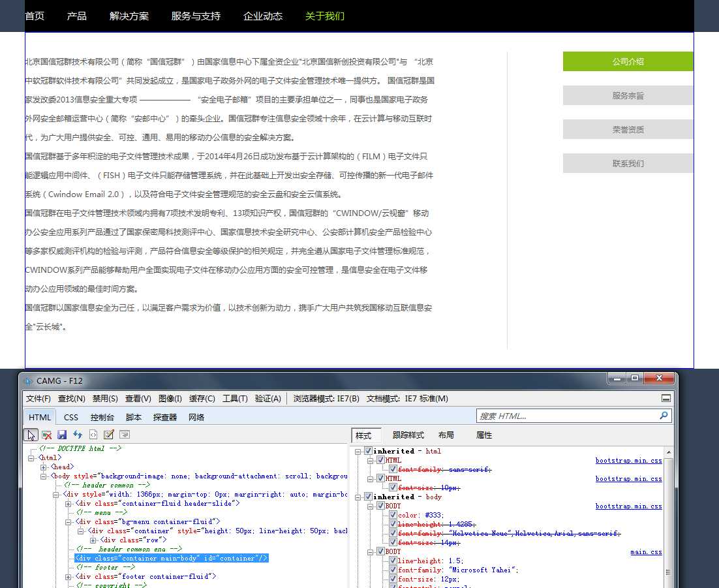Click the magnifier icon in the HTML search box
This screenshot has height=588, width=719.
(664, 416)
